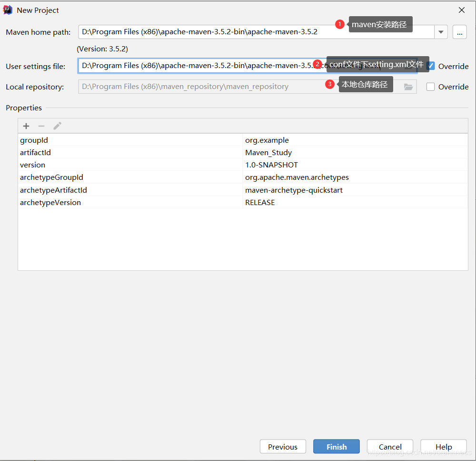Viewport: 476px width, 461px height.
Task: Uncheck User settings file Override checkbox
Action: 431,66
